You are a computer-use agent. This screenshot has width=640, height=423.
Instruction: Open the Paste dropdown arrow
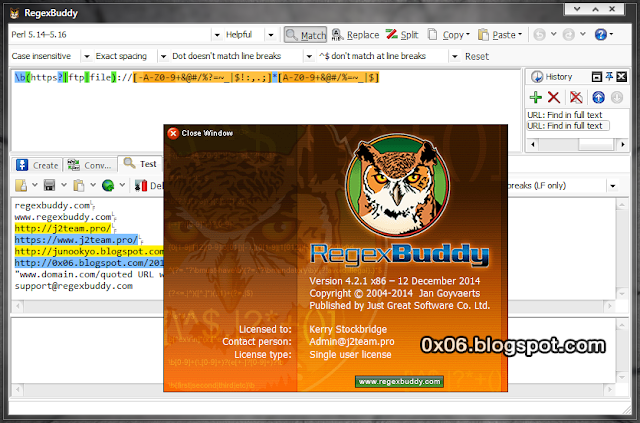pos(520,34)
